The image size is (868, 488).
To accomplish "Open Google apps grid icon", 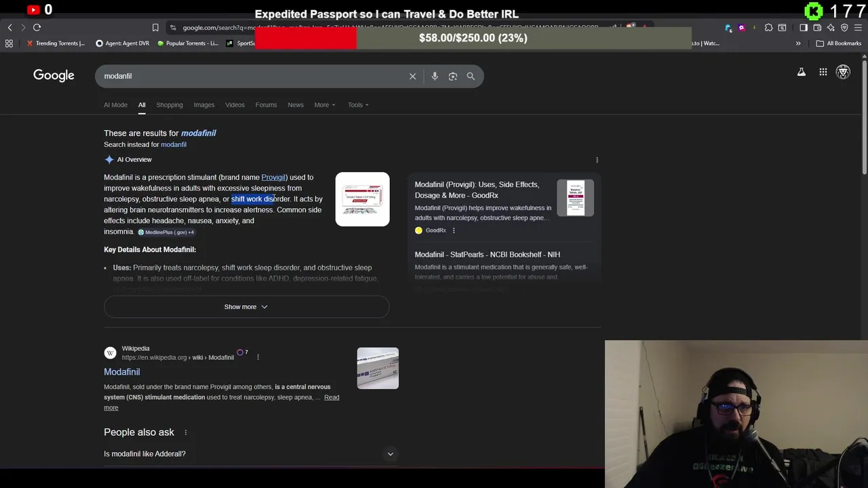I will tap(823, 72).
